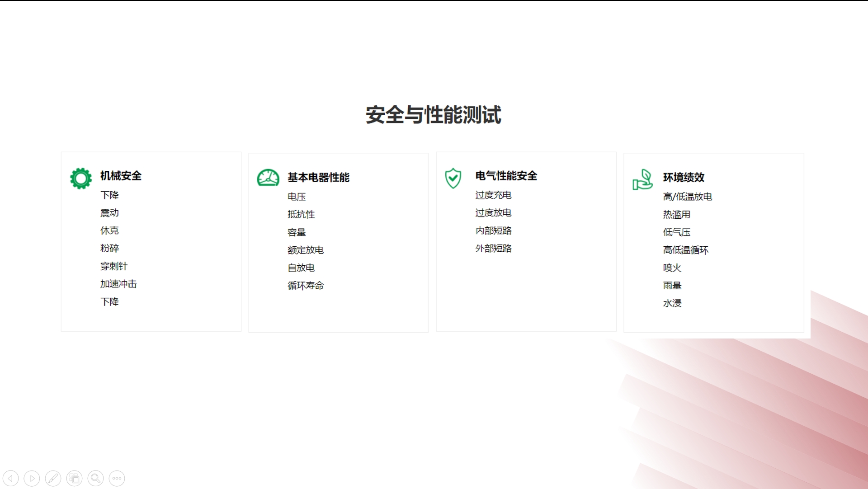Click the 电气性能安全 heading
This screenshot has height=489, width=868.
click(506, 176)
